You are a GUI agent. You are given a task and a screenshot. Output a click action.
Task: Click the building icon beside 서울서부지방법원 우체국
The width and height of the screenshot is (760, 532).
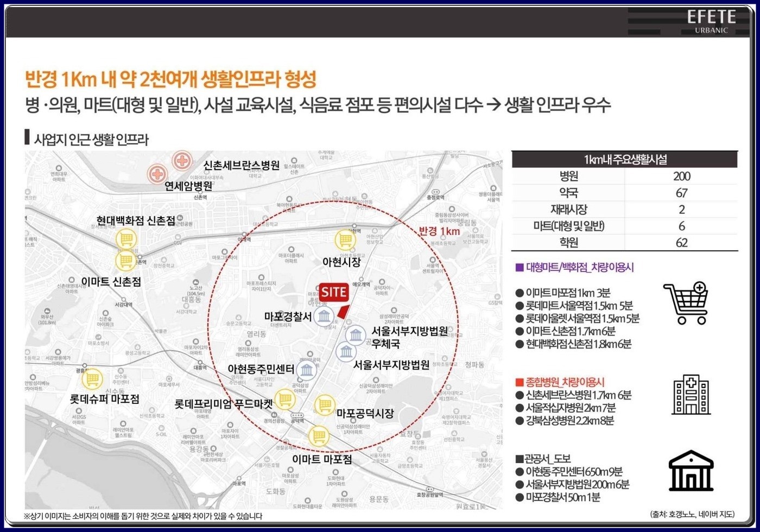tap(356, 336)
